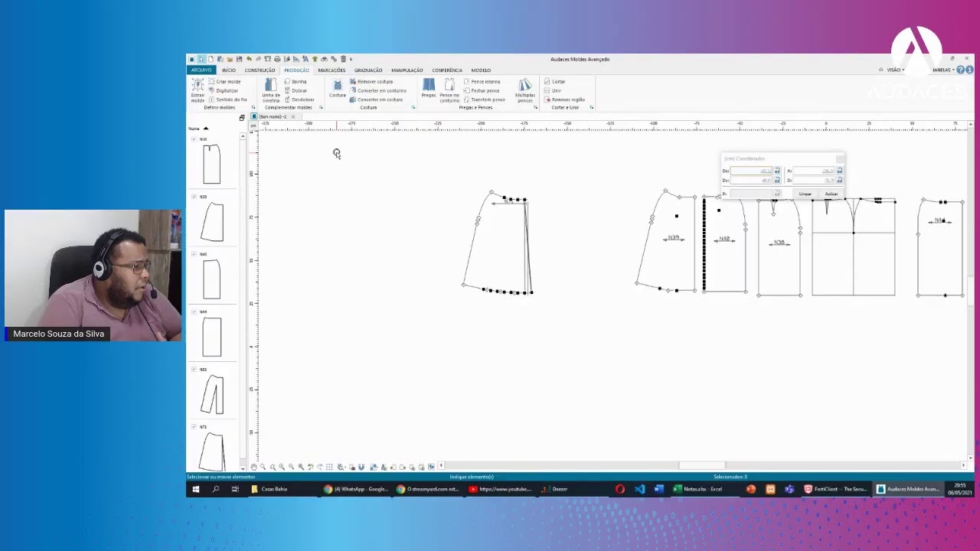Image resolution: width=980 pixels, height=551 pixels.
Task: Click the Limpar button in Coordenadas panel
Action: tap(805, 194)
